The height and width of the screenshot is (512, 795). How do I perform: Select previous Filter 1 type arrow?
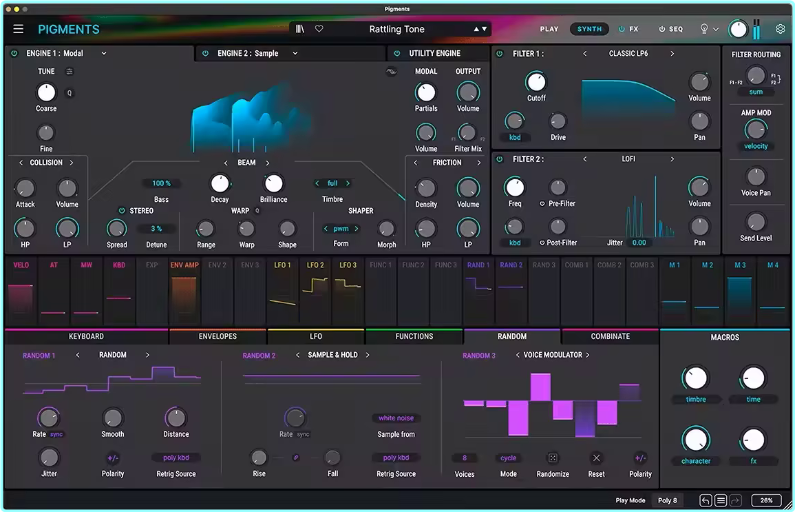(585, 53)
